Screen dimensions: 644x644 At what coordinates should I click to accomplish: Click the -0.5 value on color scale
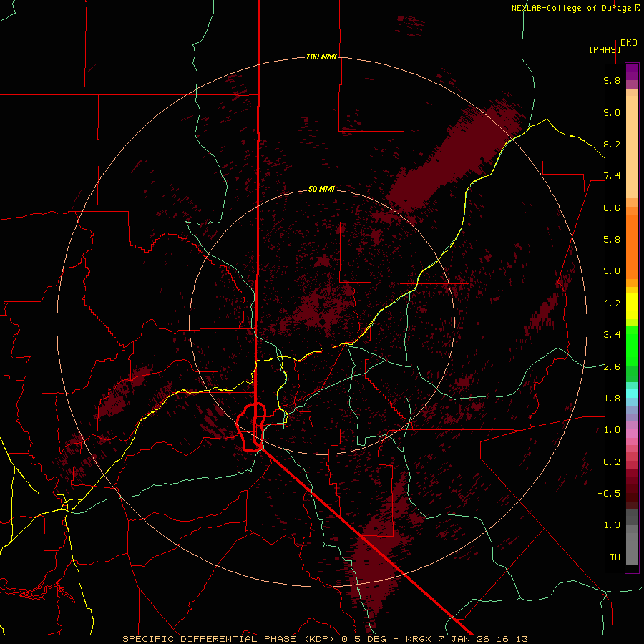609,494
